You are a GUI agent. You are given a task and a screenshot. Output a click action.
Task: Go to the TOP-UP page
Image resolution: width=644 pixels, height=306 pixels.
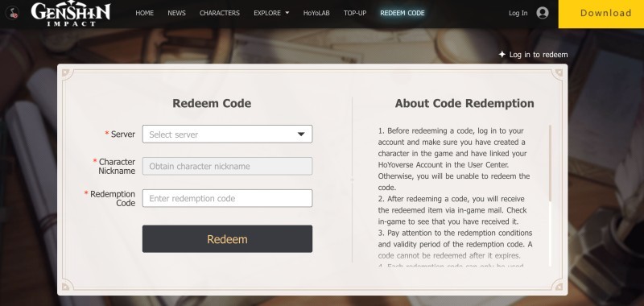point(355,13)
